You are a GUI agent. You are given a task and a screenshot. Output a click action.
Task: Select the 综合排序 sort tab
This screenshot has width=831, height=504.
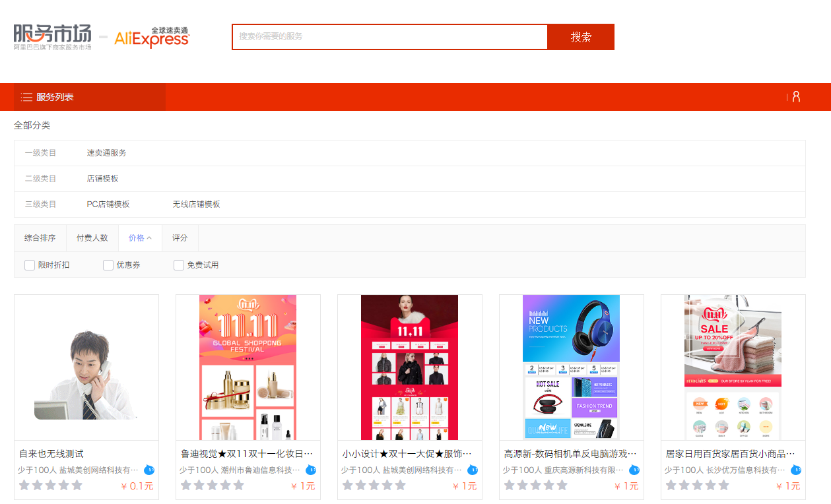click(x=40, y=238)
